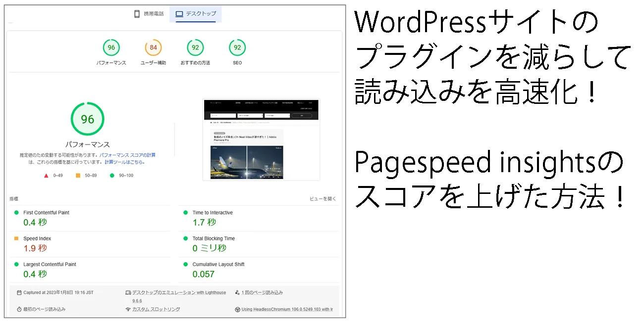Select the Largest Contentful Paint metric label
This screenshot has height=323, width=644.
[x=50, y=265]
